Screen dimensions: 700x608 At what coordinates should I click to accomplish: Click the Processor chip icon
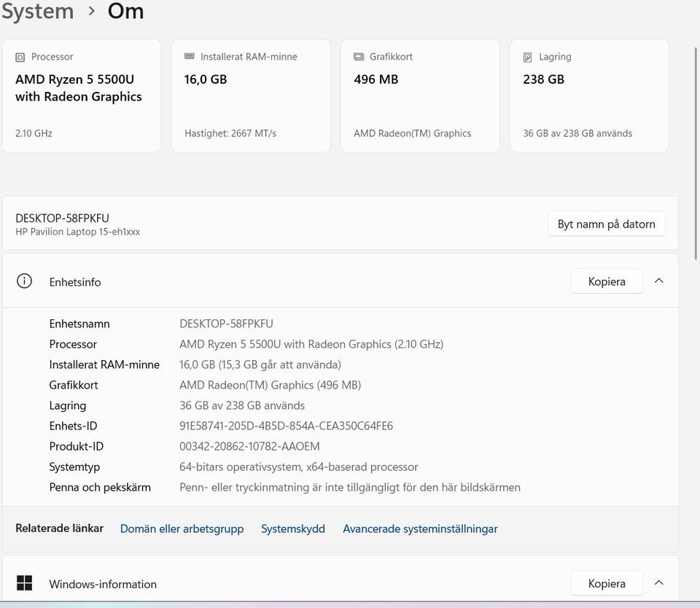(x=20, y=57)
